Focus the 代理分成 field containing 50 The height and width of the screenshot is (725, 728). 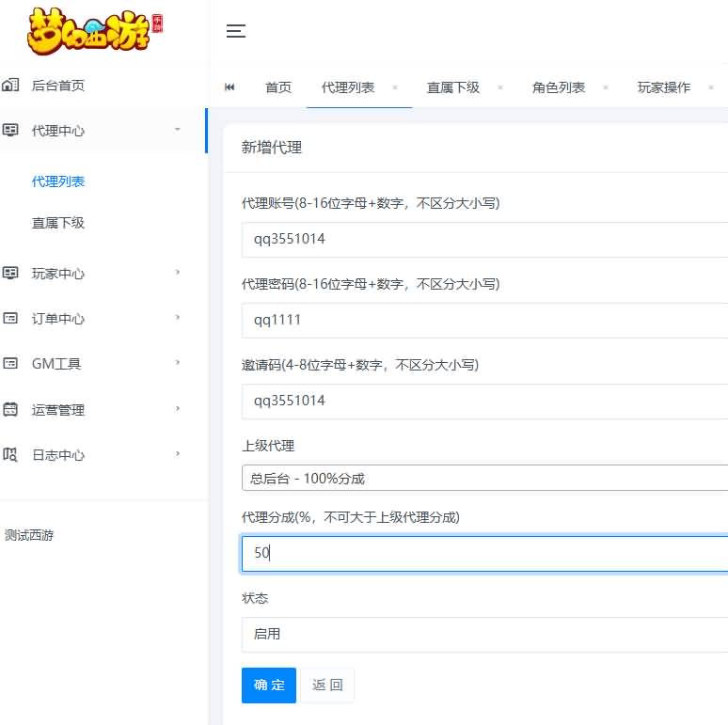tap(484, 553)
